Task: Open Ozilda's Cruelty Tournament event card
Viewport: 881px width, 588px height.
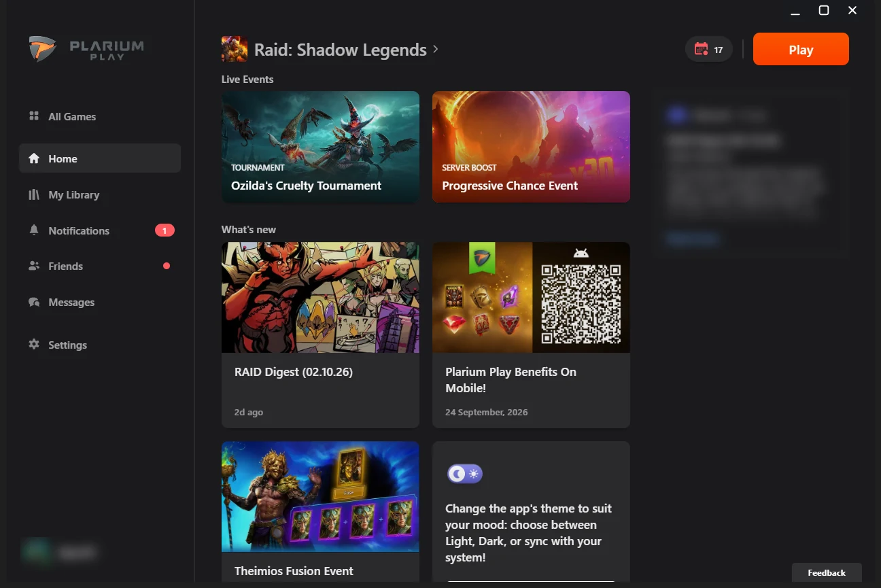Action: pos(320,147)
